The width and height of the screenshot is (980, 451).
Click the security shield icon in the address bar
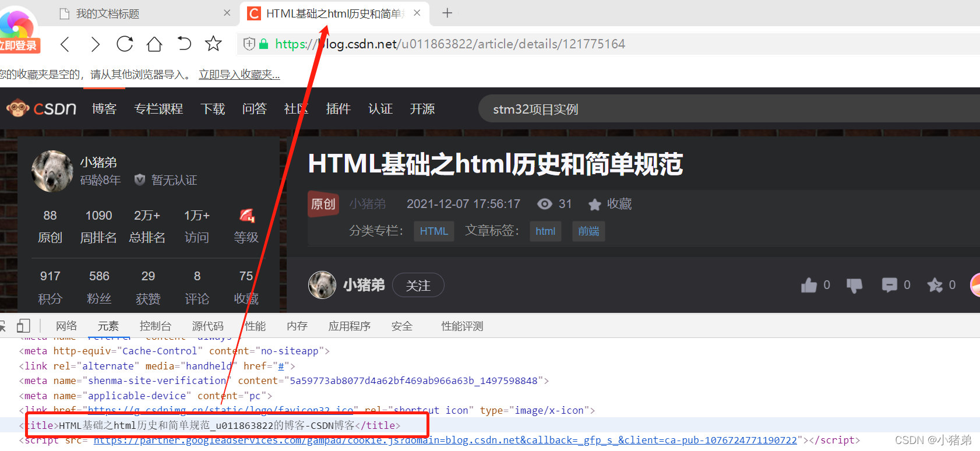click(x=249, y=44)
